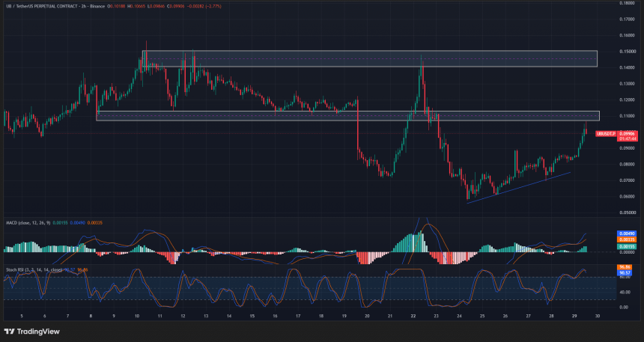Image resolution: width=644 pixels, height=342 pixels.
Task: Click the red current price 0.09906 label
Action: [628, 134]
